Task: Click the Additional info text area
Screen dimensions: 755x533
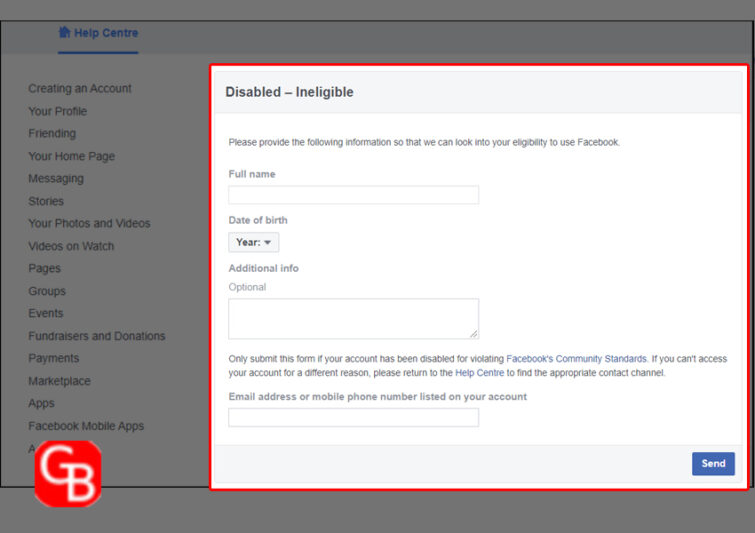Action: coord(353,319)
